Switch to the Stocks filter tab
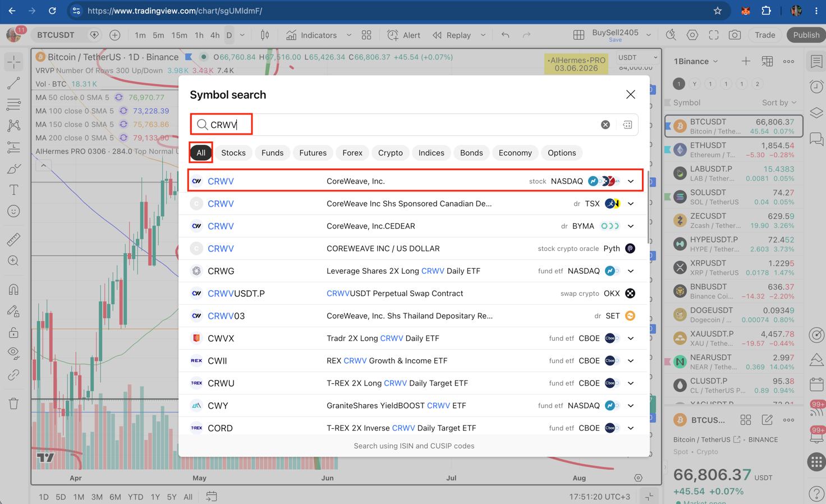Image resolution: width=826 pixels, height=504 pixels. tap(233, 153)
